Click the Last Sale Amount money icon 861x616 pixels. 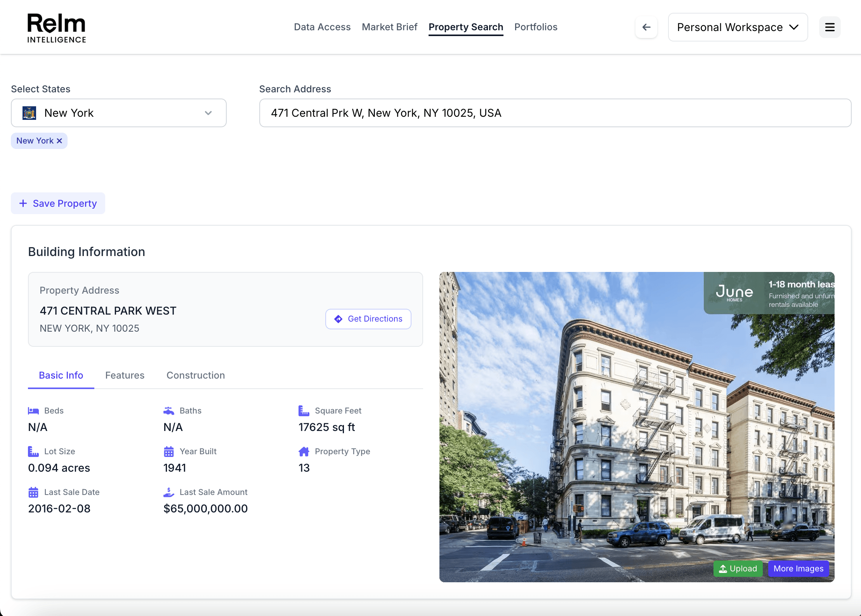[x=169, y=492]
